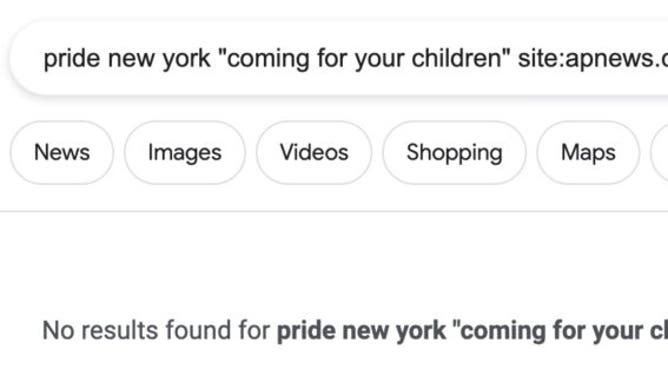Select the cut-off chip after Maps

coord(659,153)
